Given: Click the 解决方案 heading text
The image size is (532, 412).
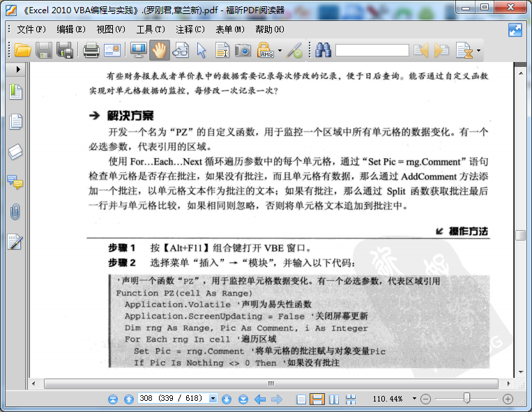Looking at the screenshot, I should (130, 116).
